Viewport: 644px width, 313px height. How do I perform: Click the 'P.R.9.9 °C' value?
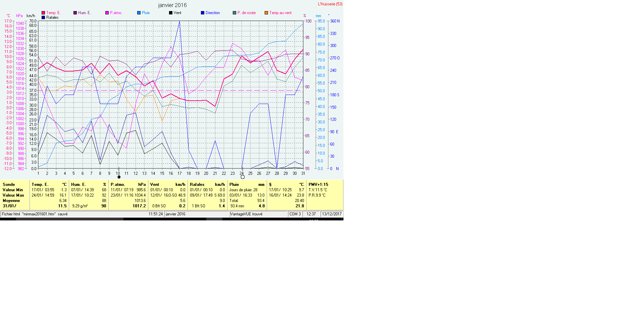coord(317,195)
